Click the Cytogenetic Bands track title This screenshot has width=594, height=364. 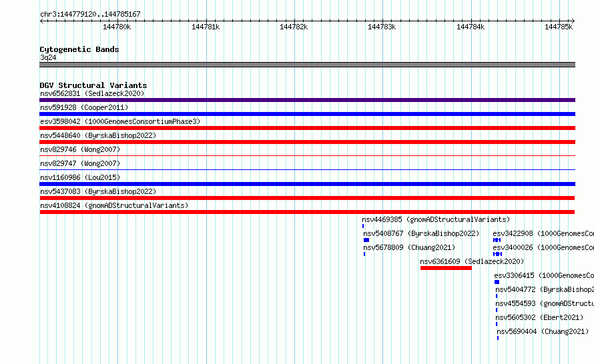[x=79, y=49]
